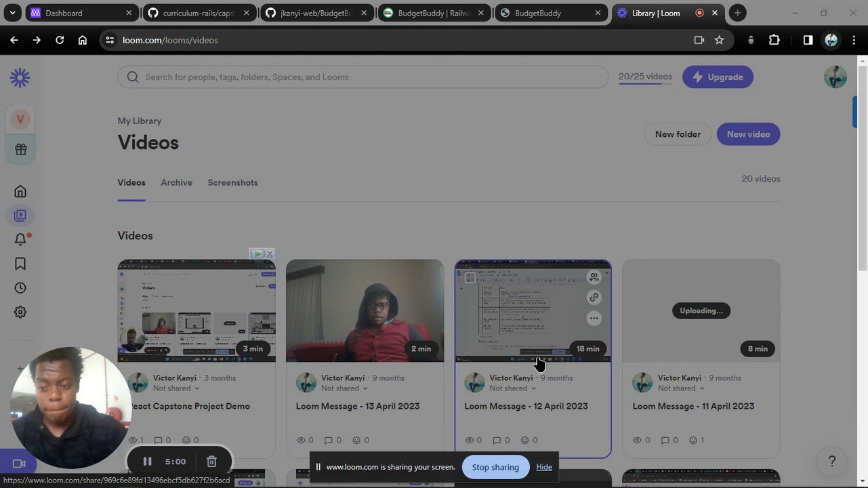This screenshot has width=868, height=488.
Task: Open profile avatar at top right of Loom
Action: [x=835, y=77]
